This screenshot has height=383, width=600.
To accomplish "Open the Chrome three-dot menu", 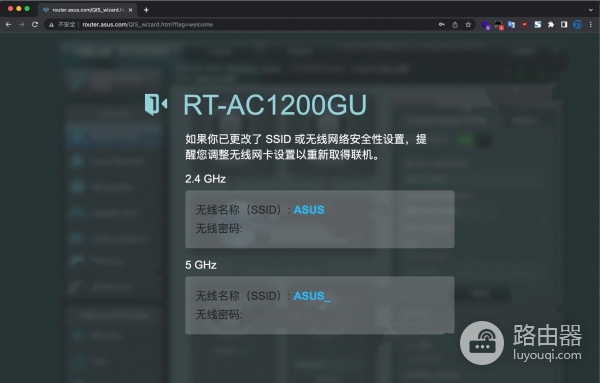I will click(590, 24).
